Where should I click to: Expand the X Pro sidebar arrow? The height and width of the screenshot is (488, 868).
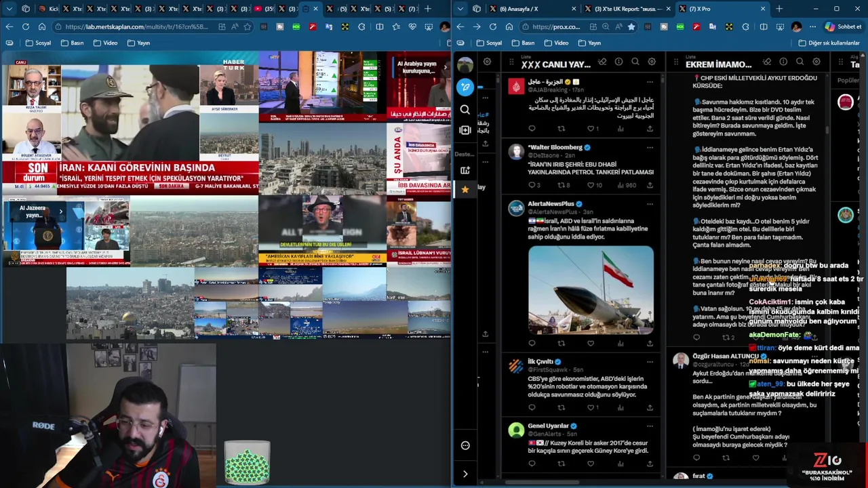465,474
